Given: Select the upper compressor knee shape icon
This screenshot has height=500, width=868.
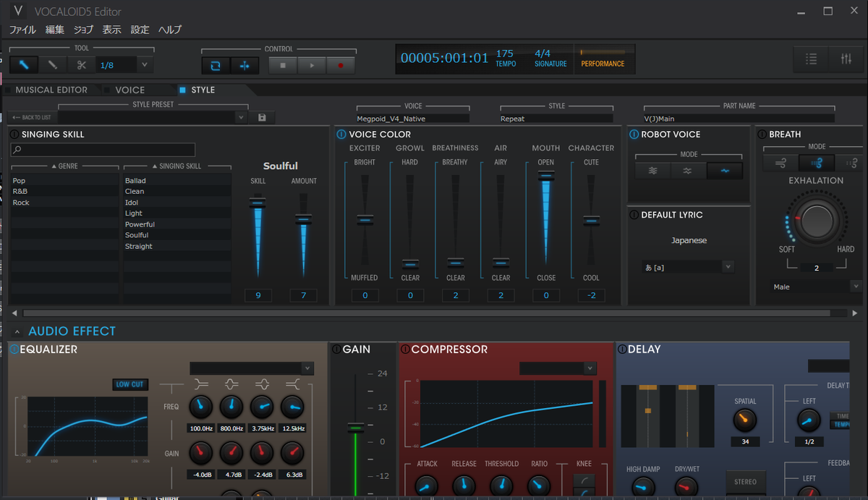Looking at the screenshot, I should pyautogui.click(x=584, y=480).
